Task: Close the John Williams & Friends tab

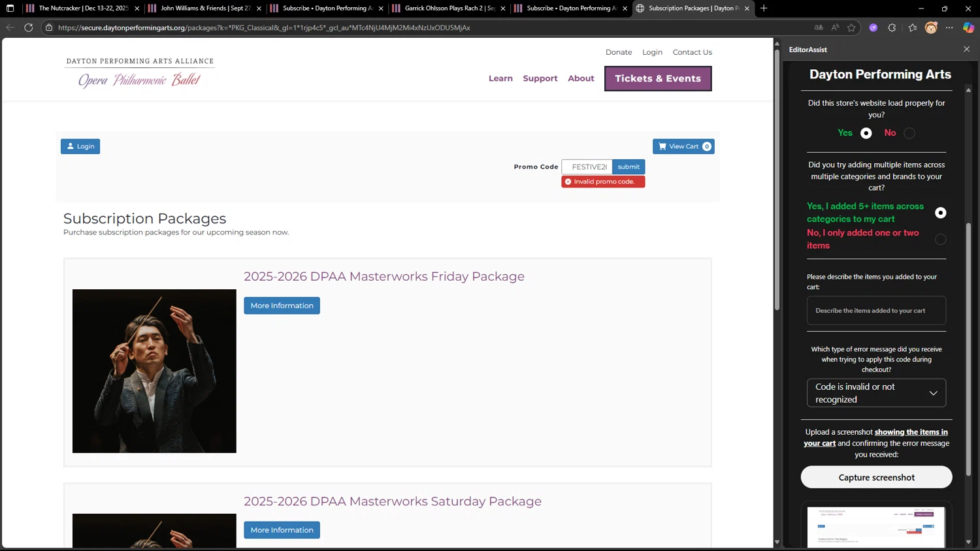Action: 259,8
